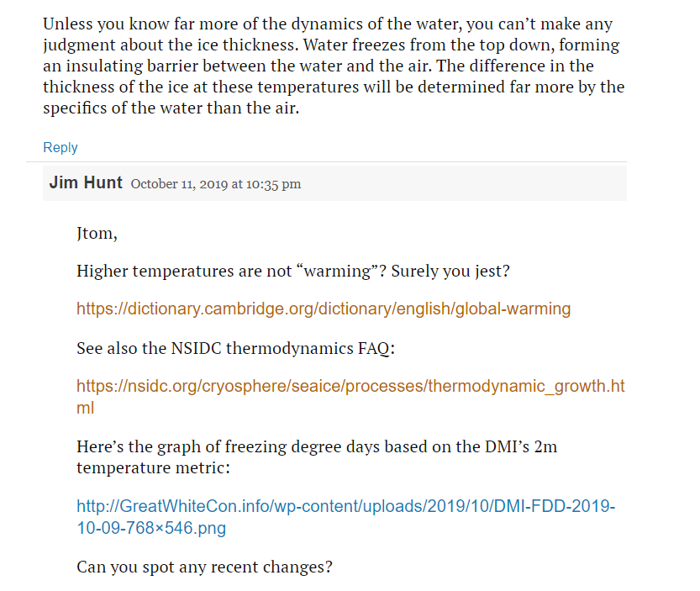Click the "10-09-768×546.png" link line
This screenshot has width=700, height=591.
[x=151, y=528]
